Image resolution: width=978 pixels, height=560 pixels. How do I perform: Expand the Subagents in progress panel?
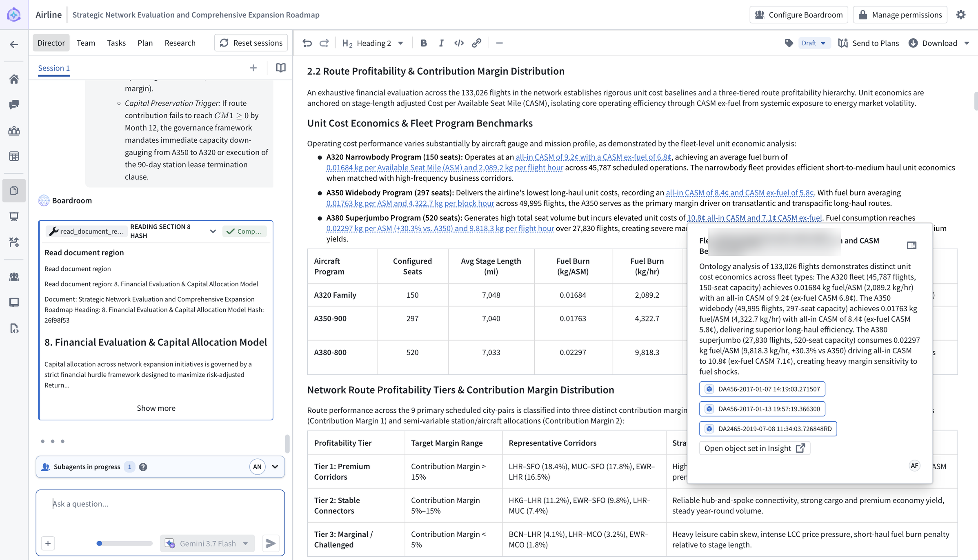[x=275, y=467]
